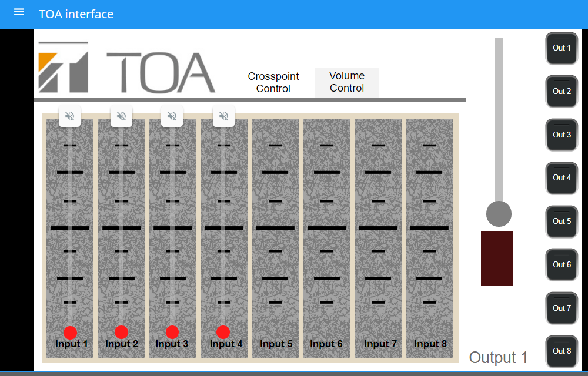Mute the Input 4 channel

(x=223, y=116)
